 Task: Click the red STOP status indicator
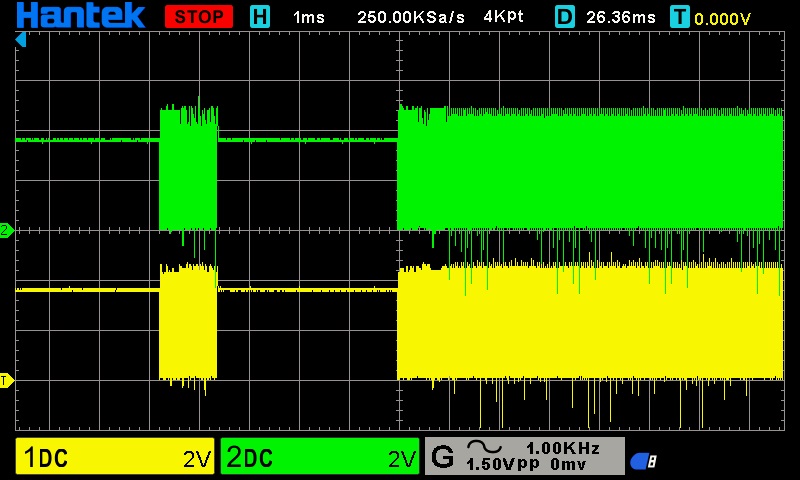pyautogui.click(x=199, y=17)
